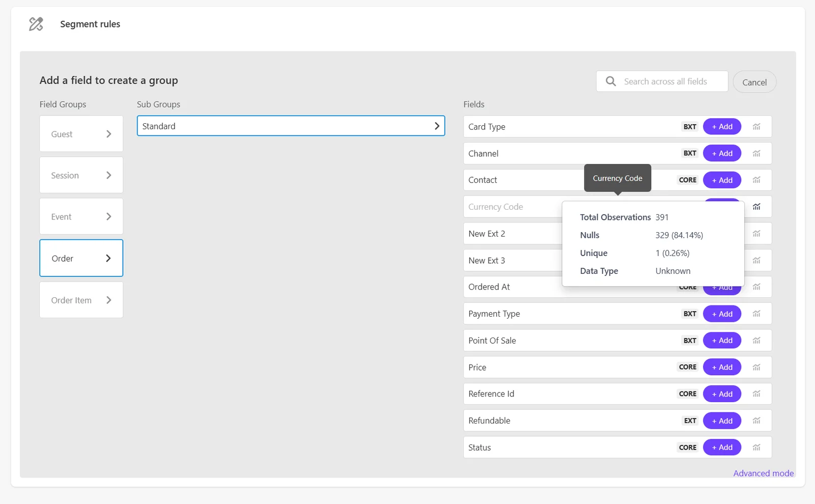Screen dimensions: 815x504
Task: Click the search magnifier icon
Action: [611, 81]
